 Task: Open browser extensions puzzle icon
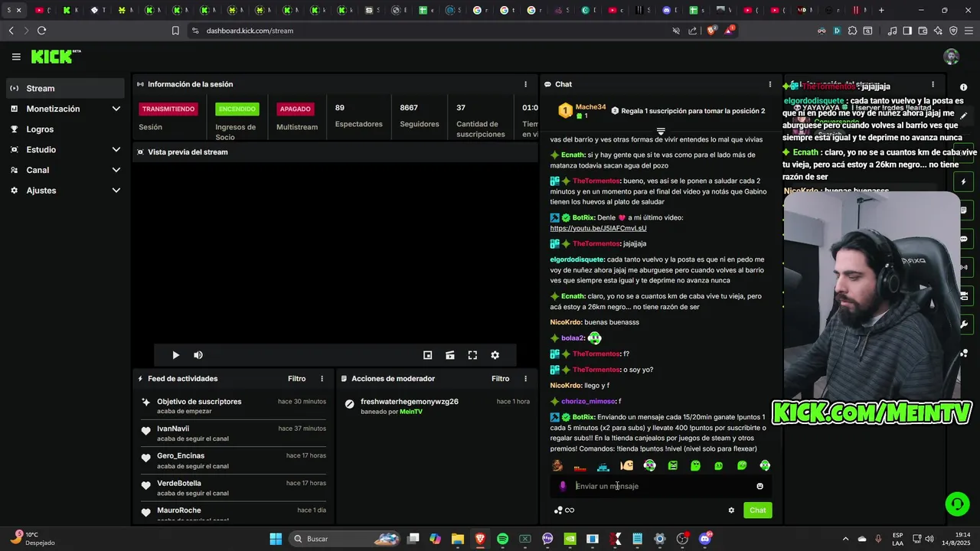[x=851, y=31]
